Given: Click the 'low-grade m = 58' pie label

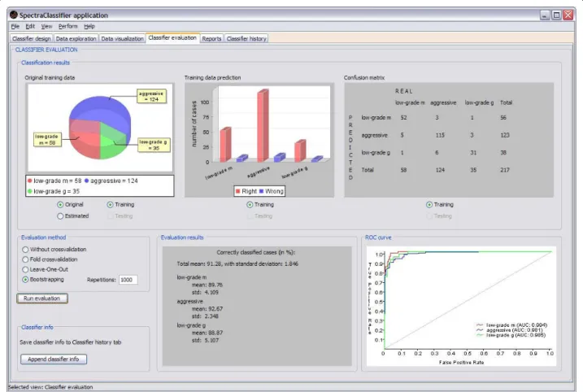Looking at the screenshot, I should 47,139.
